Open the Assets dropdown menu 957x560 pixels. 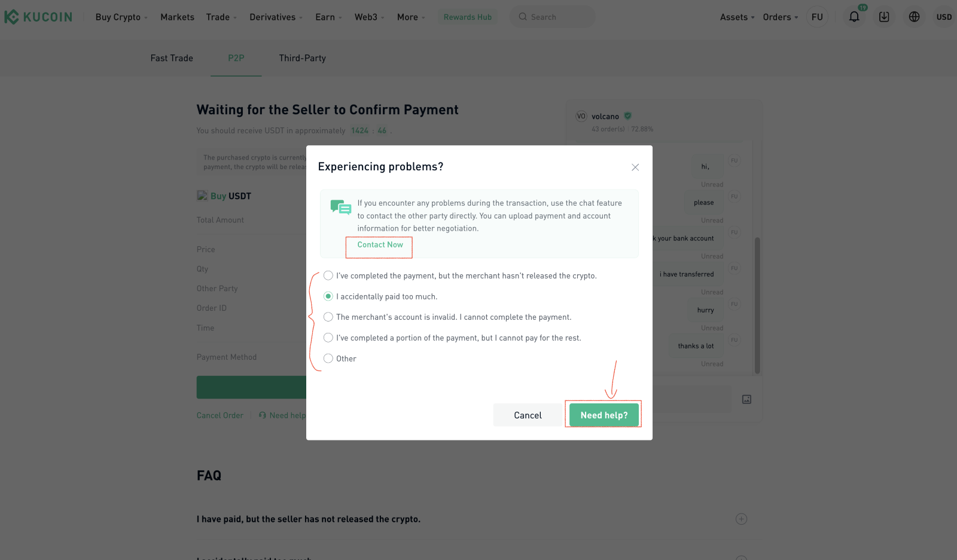point(737,17)
